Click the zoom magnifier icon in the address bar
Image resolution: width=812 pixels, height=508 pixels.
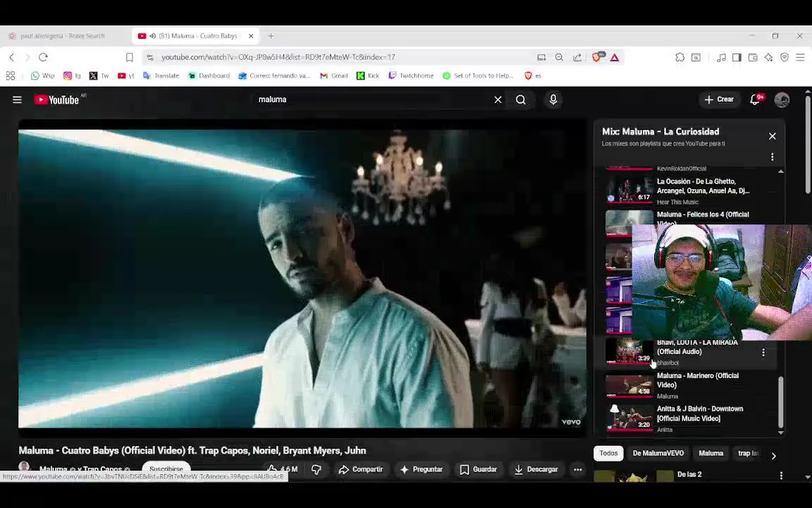click(559, 57)
